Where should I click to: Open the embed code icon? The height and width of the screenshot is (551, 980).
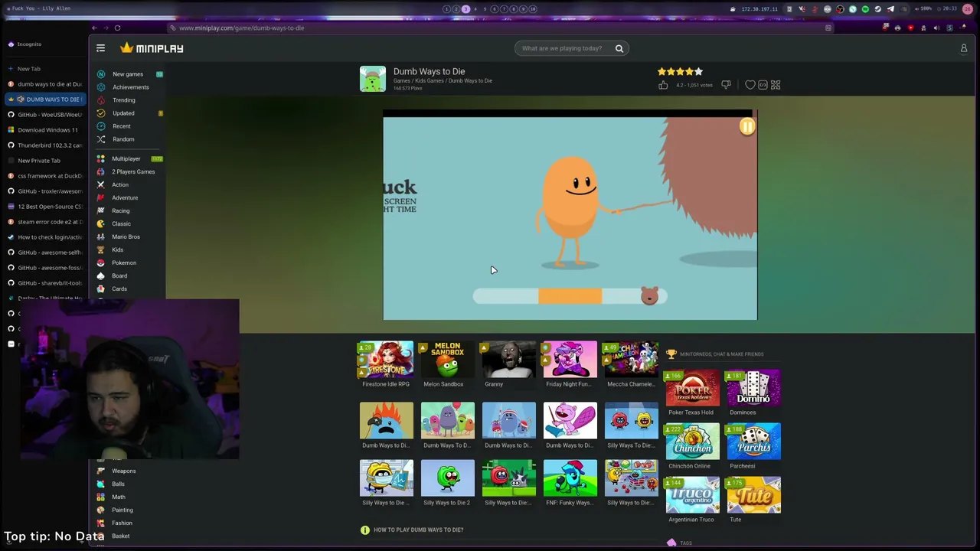click(763, 85)
